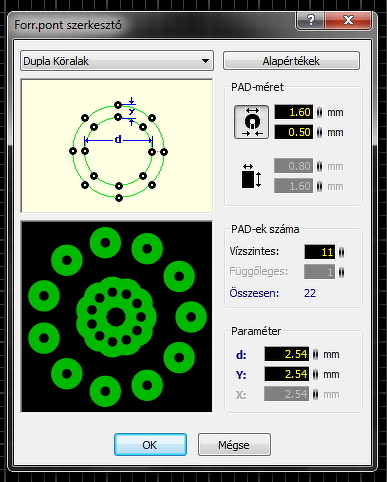Adjust the Y parameter stepper
Screen dimensions: 387x482
(x=315, y=374)
